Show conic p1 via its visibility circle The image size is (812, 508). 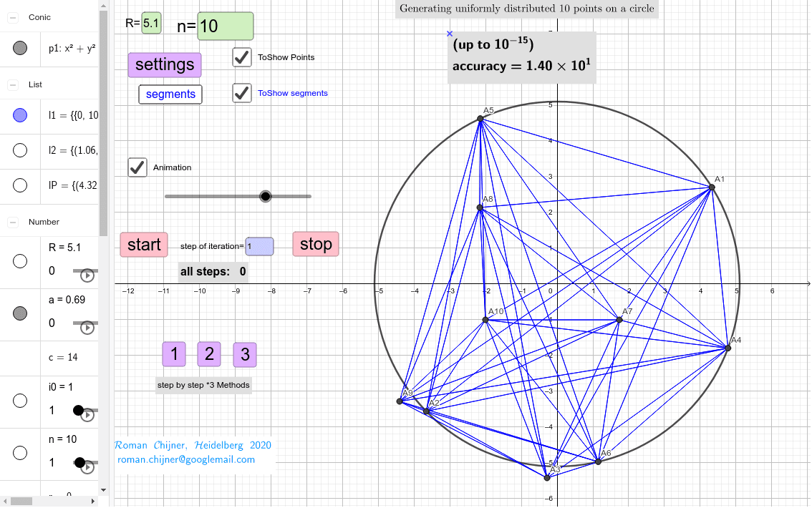(x=21, y=49)
